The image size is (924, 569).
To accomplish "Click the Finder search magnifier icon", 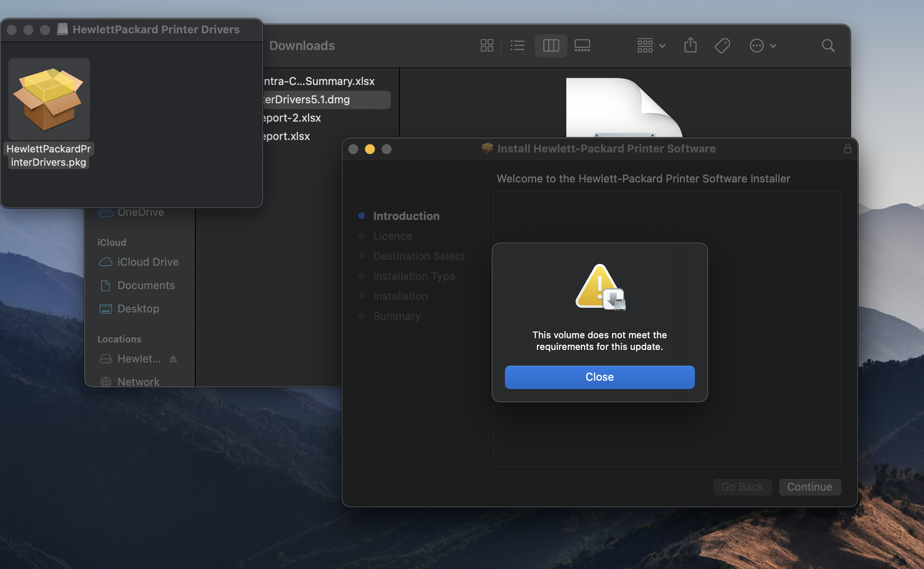I will (x=828, y=45).
